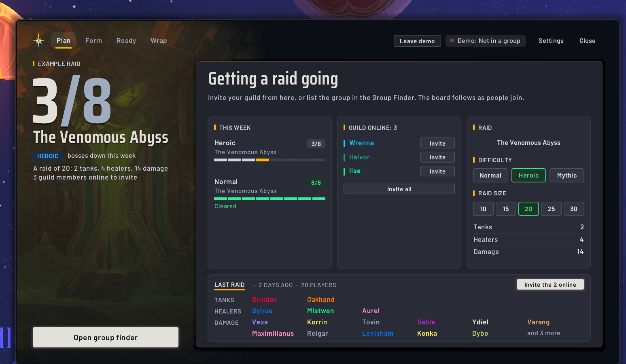Click the Heroic 3/8 badge
626x364 pixels.
click(x=316, y=144)
